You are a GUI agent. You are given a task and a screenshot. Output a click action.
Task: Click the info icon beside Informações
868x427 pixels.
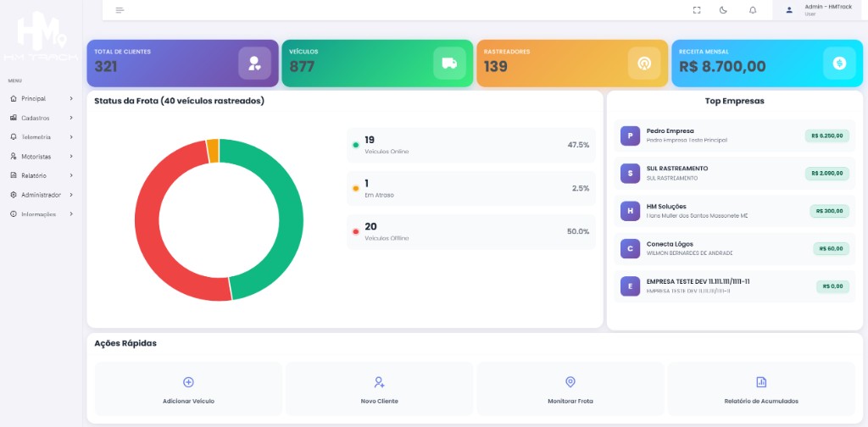coord(14,214)
